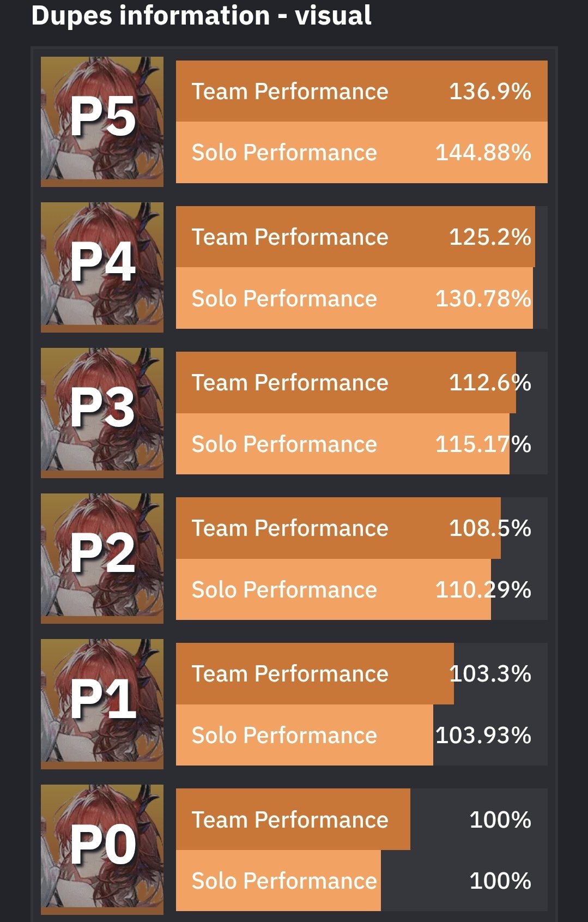This screenshot has width=588, height=922.
Task: Click the P5 character portrait icon
Action: point(102,121)
